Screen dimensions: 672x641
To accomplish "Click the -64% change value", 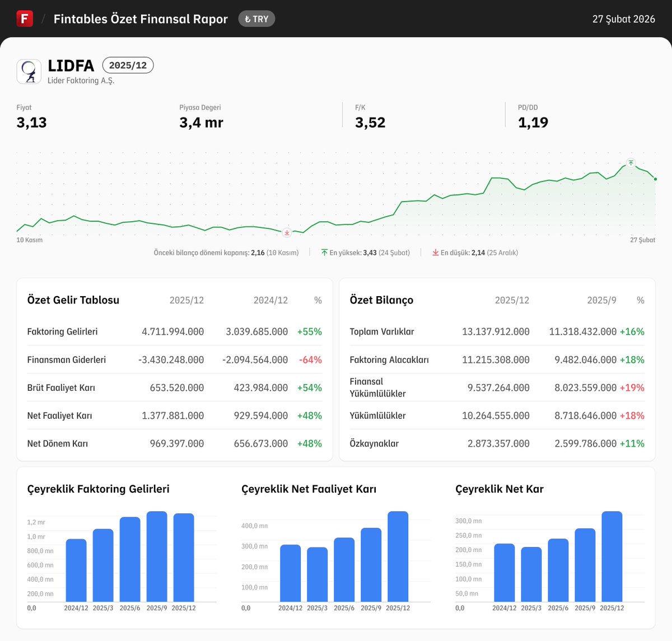I will click(x=311, y=359).
